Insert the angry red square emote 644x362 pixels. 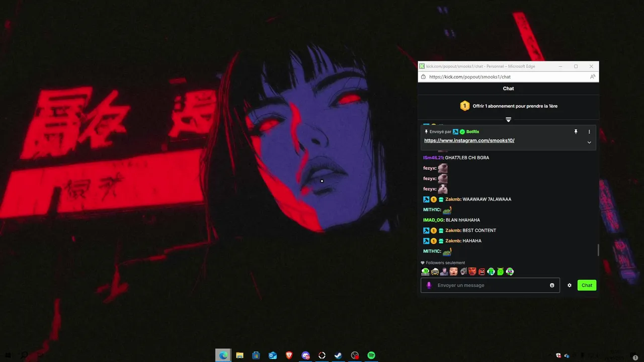481,271
